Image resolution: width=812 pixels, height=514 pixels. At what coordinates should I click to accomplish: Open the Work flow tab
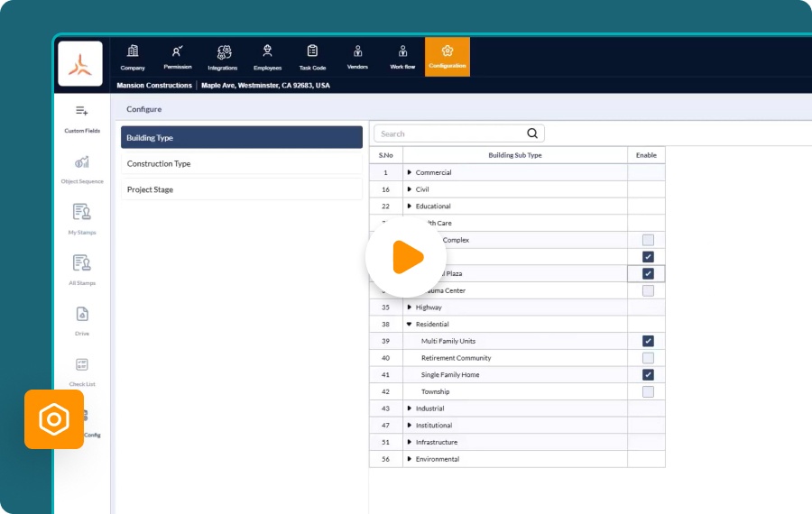402,57
